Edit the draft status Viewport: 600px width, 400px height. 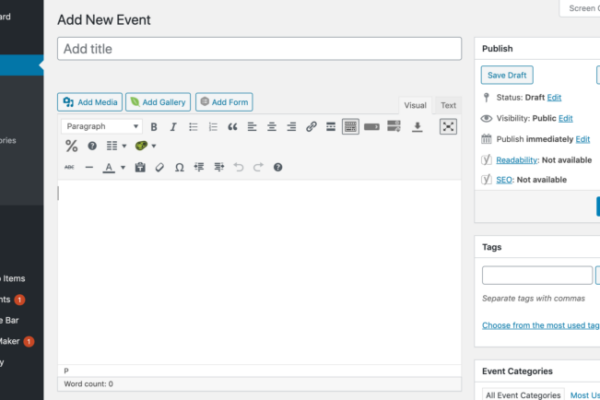(x=554, y=98)
